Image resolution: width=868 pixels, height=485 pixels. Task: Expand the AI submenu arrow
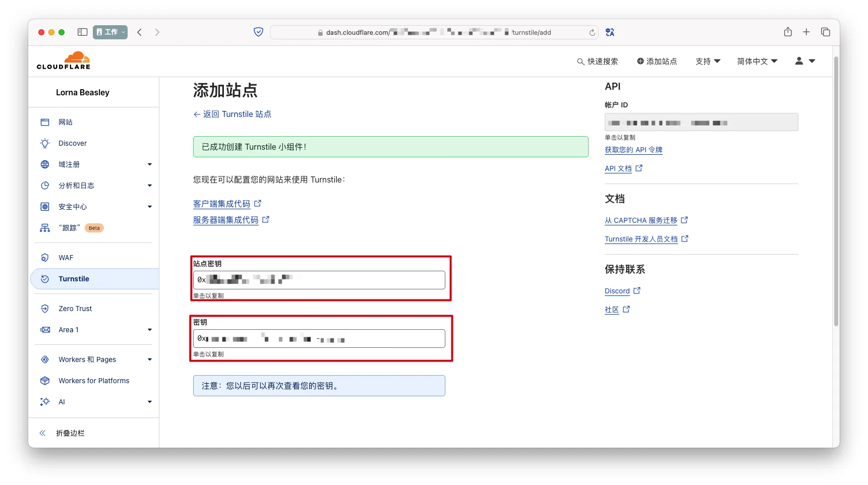pyautogui.click(x=150, y=402)
